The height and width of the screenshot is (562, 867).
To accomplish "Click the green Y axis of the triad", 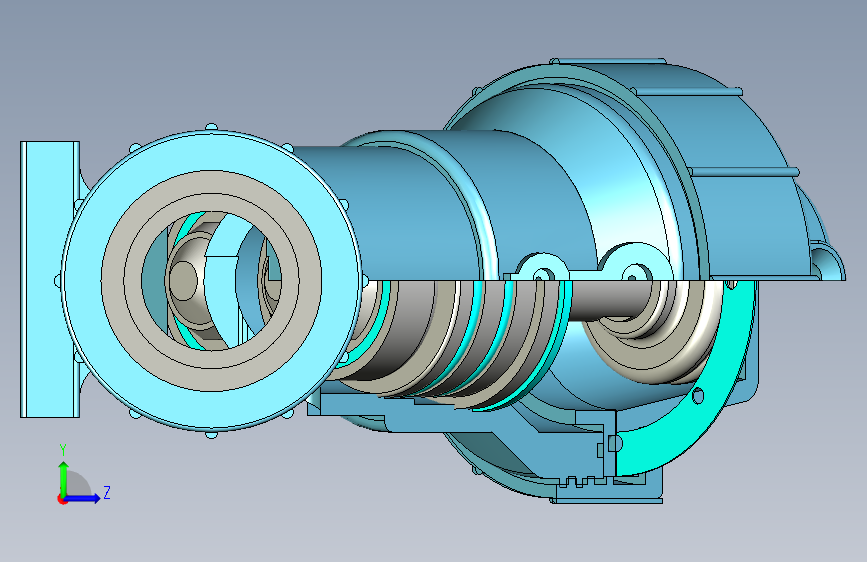I will tap(64, 478).
